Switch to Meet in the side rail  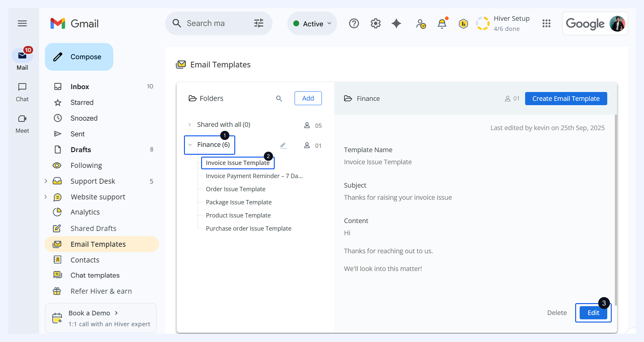pyautogui.click(x=22, y=124)
